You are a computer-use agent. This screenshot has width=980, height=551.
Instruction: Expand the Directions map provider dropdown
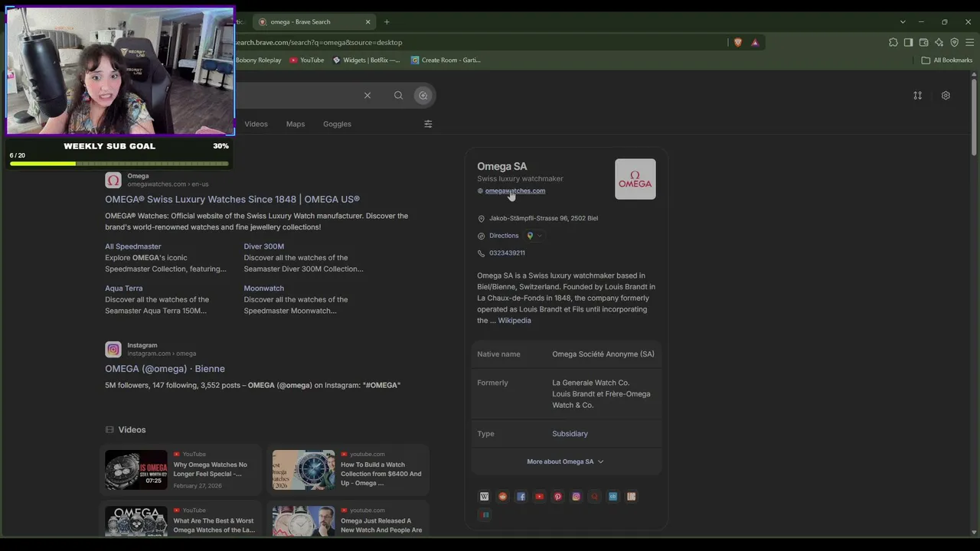coord(534,236)
